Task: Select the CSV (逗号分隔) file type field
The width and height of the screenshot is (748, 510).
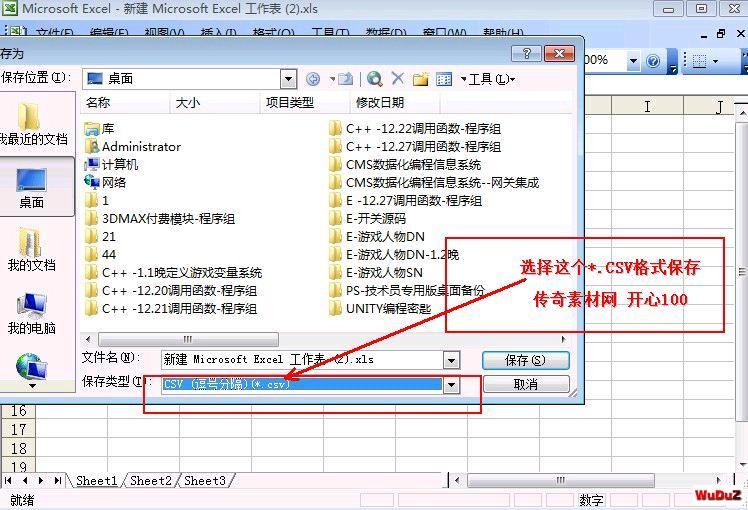Action: click(302, 385)
